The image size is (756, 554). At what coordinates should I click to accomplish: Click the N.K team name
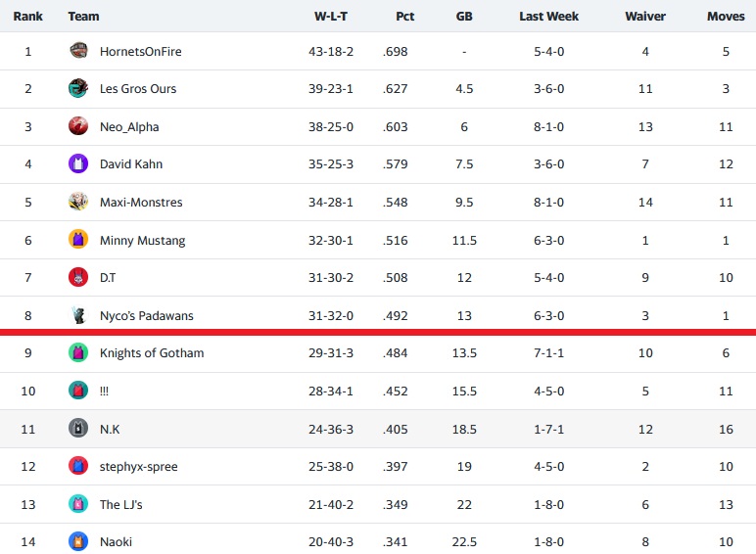[110, 429]
